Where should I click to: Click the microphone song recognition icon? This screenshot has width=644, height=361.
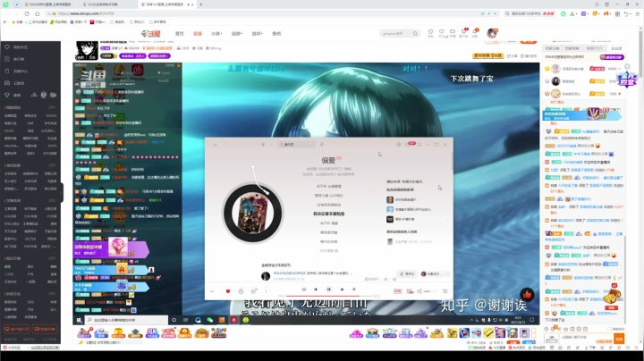(x=322, y=145)
